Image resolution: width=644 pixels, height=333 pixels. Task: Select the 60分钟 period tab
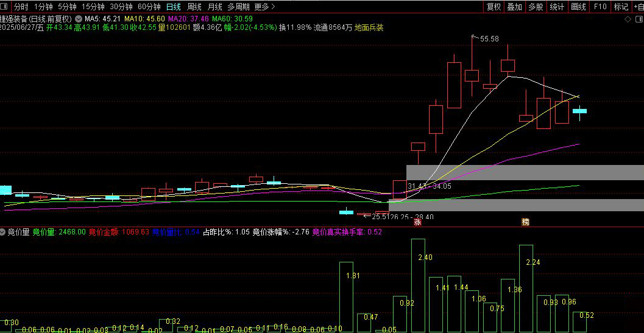pos(149,7)
